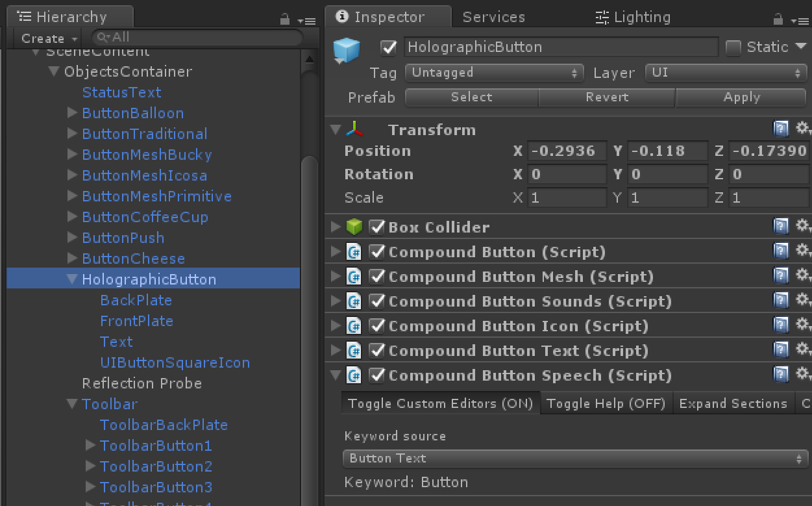Viewport: 812px width, 506px height.
Task: Click the Box Collider green cube icon
Action: [x=354, y=226]
